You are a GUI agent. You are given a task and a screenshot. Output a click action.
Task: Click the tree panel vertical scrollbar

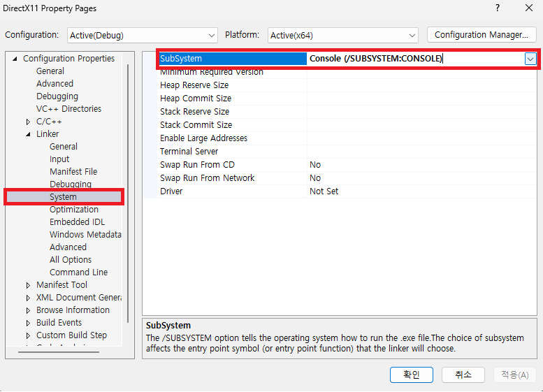pos(128,194)
